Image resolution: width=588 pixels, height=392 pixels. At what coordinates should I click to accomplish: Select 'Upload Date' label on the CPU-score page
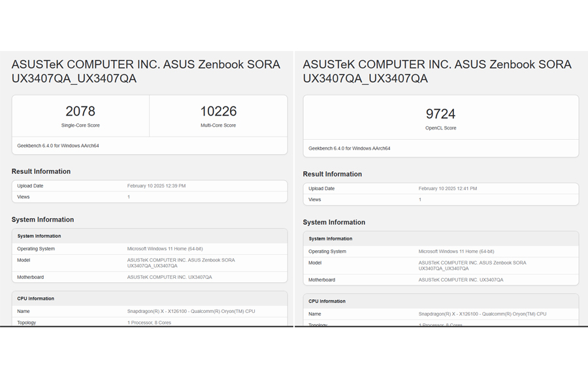pyautogui.click(x=30, y=186)
